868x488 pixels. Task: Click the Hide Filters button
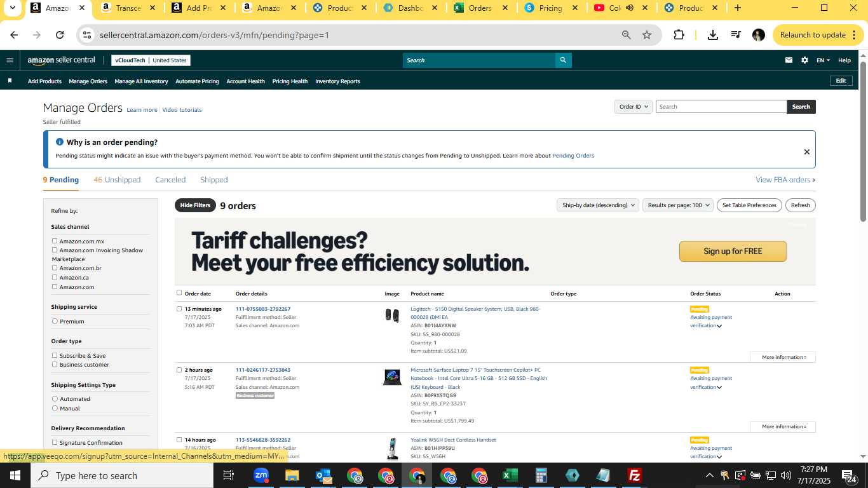[x=195, y=205]
